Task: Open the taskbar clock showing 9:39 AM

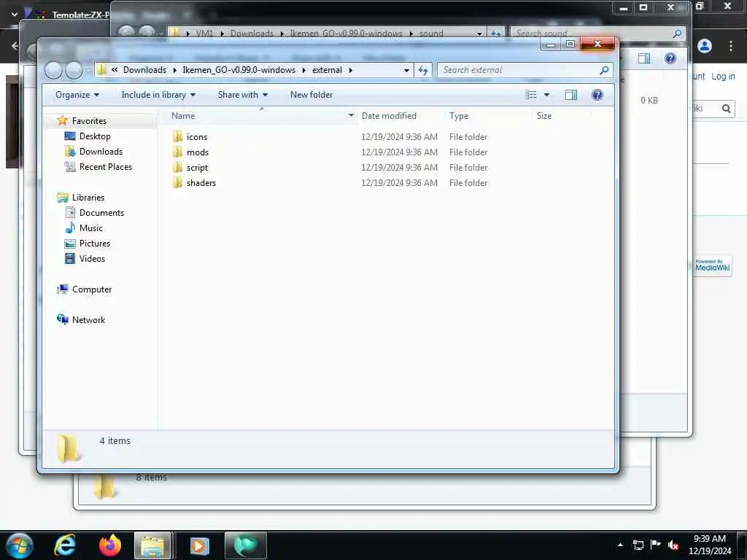Action: [709, 545]
